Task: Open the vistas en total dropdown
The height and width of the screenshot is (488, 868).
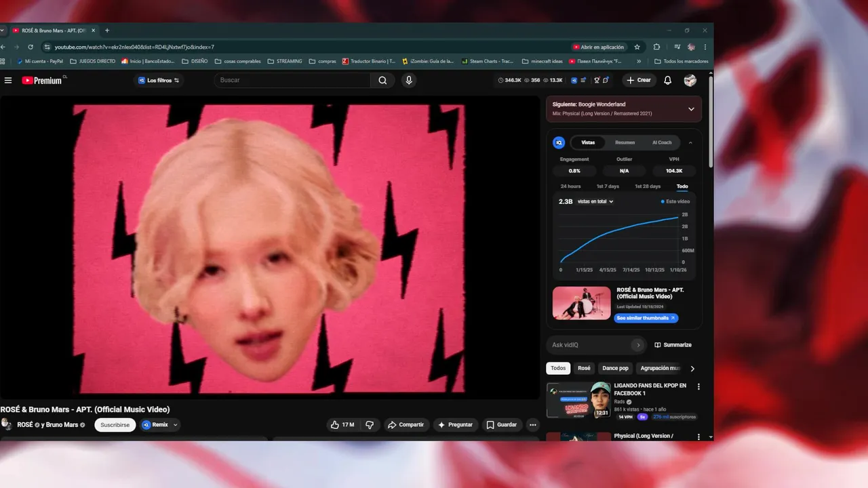Action: click(x=595, y=201)
